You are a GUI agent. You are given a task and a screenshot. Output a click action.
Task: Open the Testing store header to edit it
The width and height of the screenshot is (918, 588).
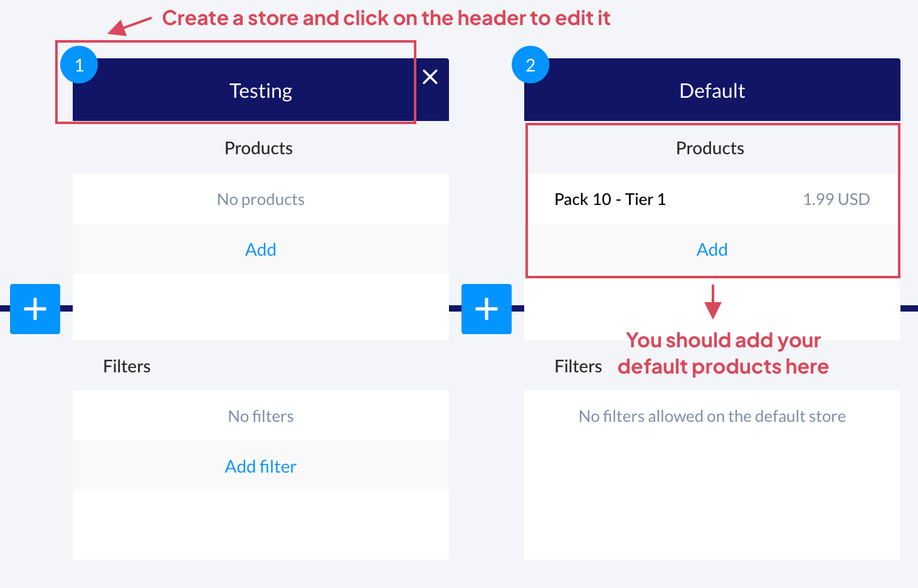click(x=260, y=92)
